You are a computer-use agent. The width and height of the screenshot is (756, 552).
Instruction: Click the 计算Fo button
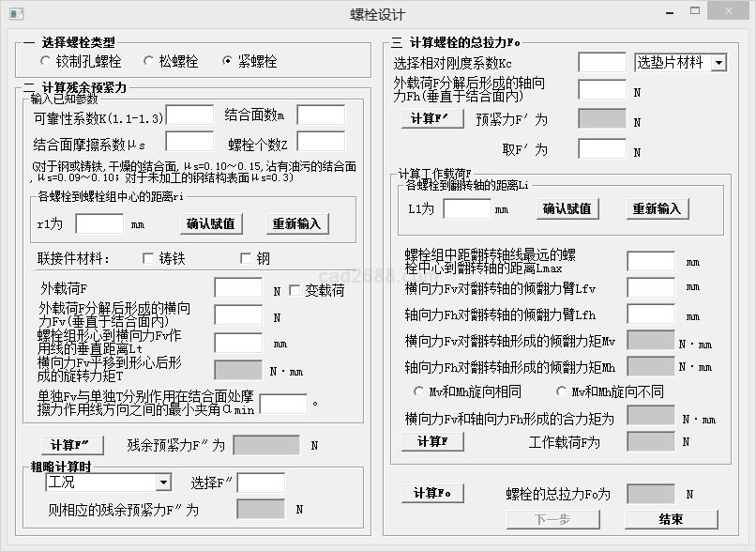pos(432,493)
